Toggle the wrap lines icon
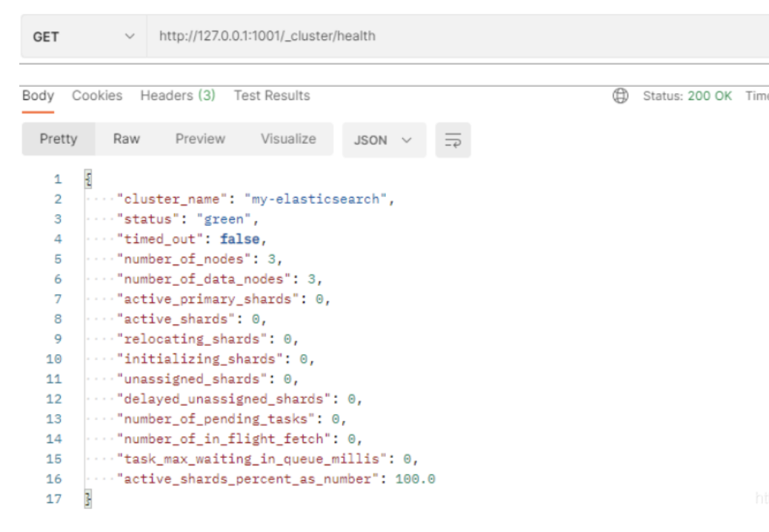 pyautogui.click(x=453, y=140)
